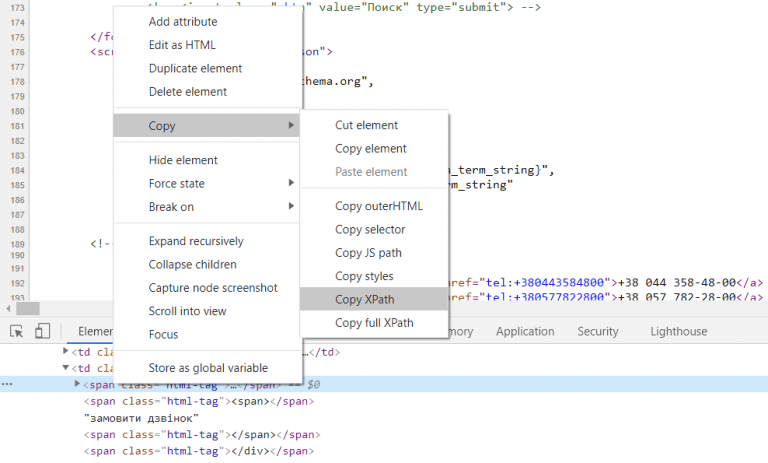Screen dimensions: 768x463
Task: Open the Security tab
Action: 598,331
